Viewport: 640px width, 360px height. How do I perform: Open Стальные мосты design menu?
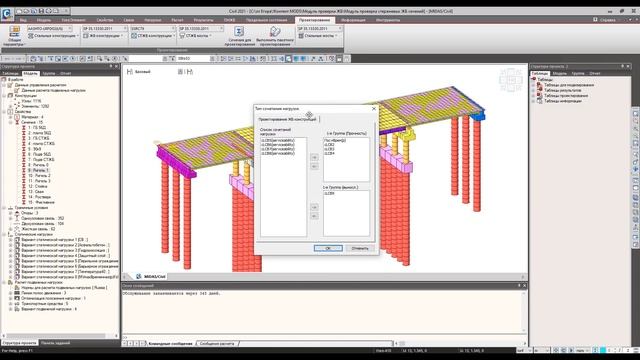click(318, 36)
